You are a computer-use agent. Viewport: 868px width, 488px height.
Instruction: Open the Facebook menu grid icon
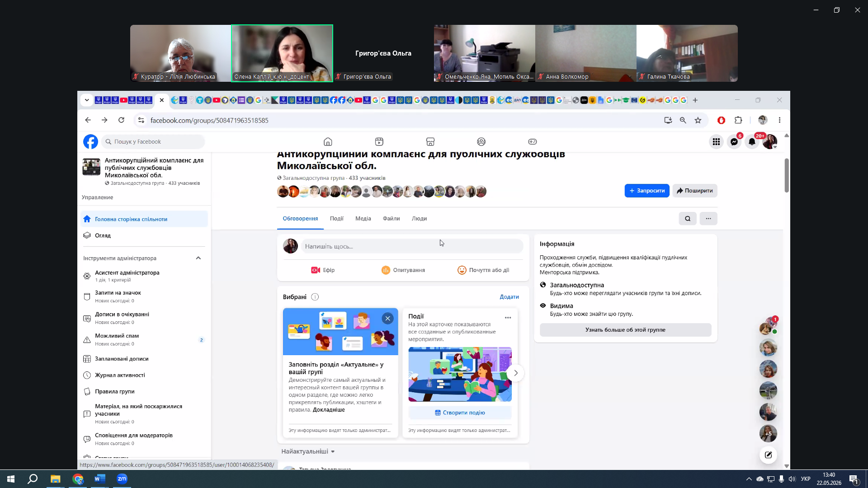(717, 142)
